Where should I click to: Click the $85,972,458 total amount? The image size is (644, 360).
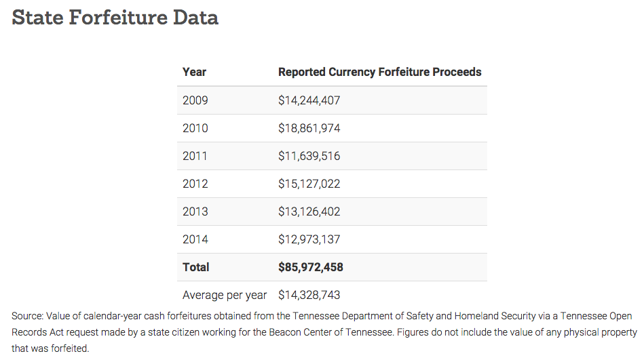click(x=311, y=267)
